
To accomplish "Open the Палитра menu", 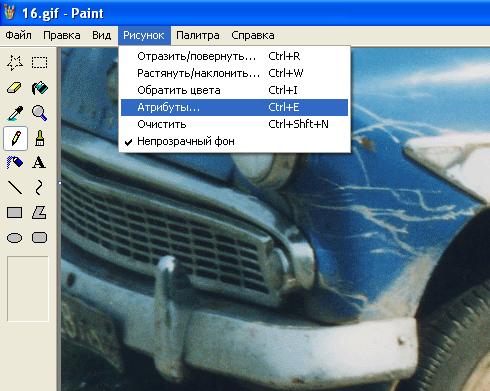I will [198, 35].
